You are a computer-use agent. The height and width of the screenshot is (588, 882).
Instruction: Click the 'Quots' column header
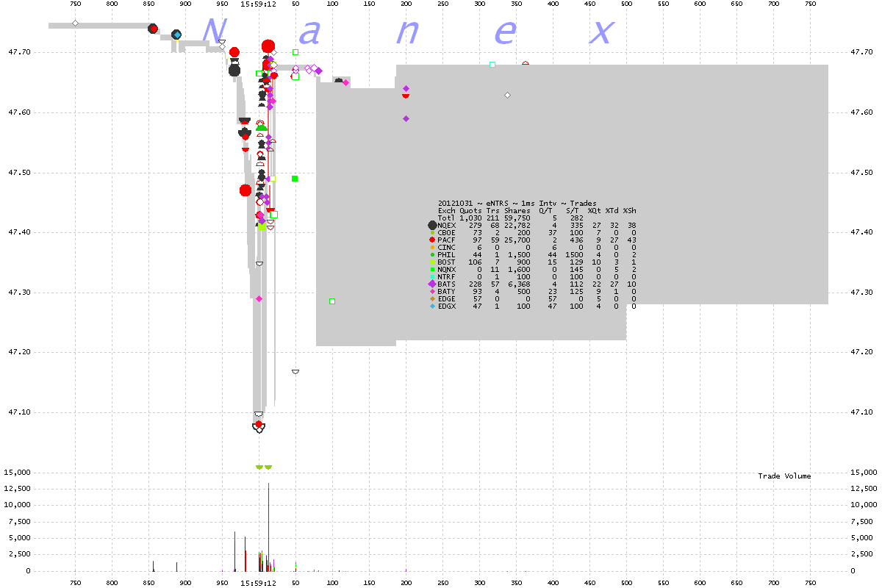pyautogui.click(x=471, y=210)
